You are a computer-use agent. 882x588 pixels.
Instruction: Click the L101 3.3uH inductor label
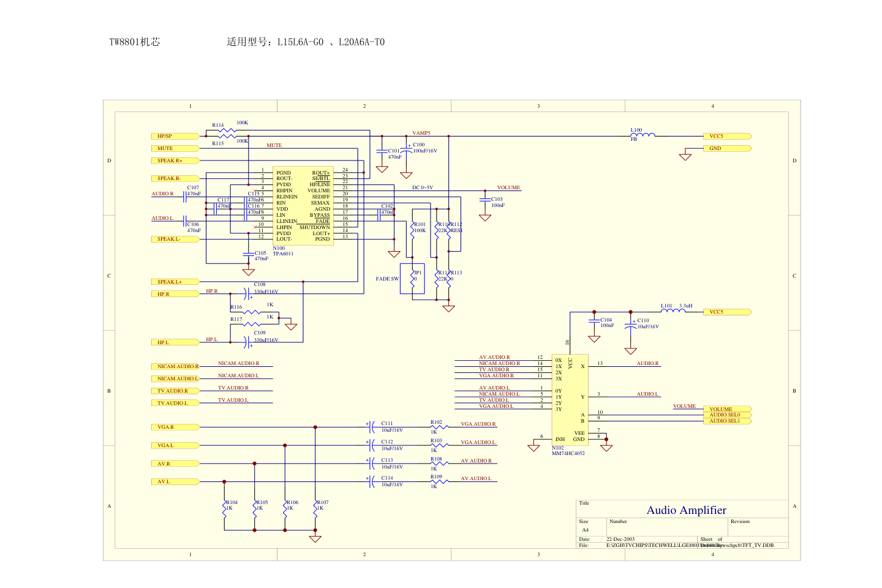tap(677, 306)
